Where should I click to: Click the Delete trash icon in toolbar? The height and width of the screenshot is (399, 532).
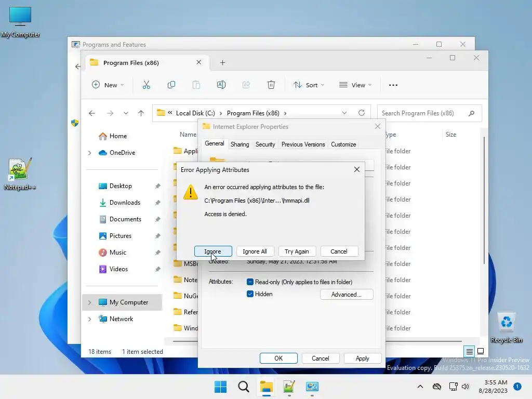point(271,85)
